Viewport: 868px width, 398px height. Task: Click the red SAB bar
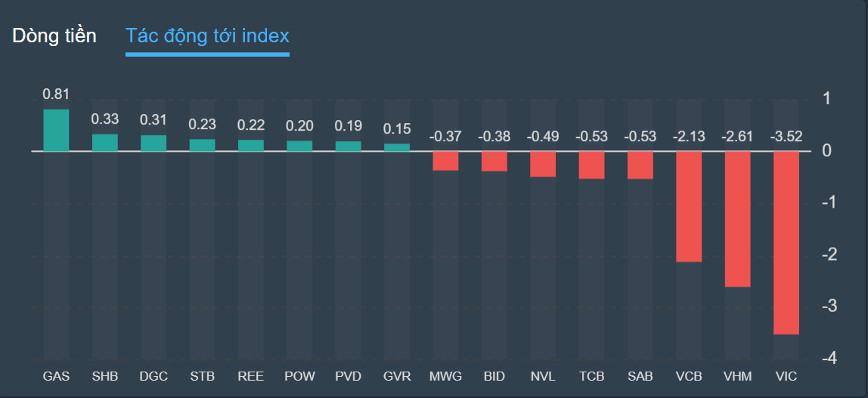coord(640,165)
